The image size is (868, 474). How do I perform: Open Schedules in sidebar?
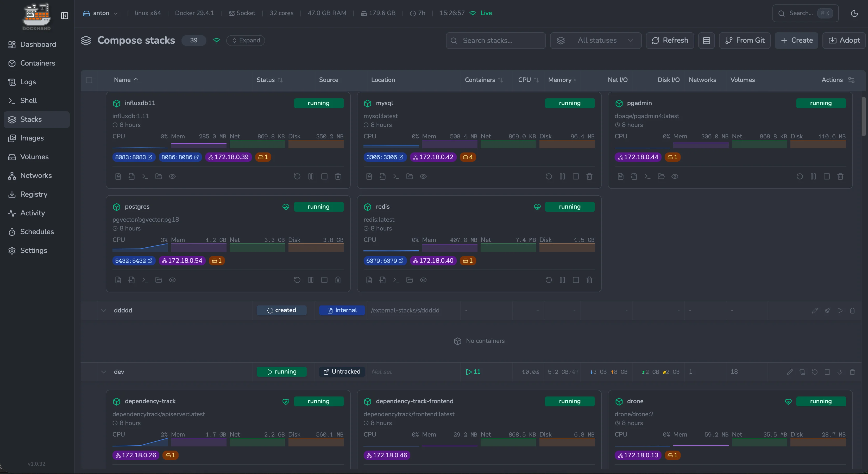[x=37, y=232]
